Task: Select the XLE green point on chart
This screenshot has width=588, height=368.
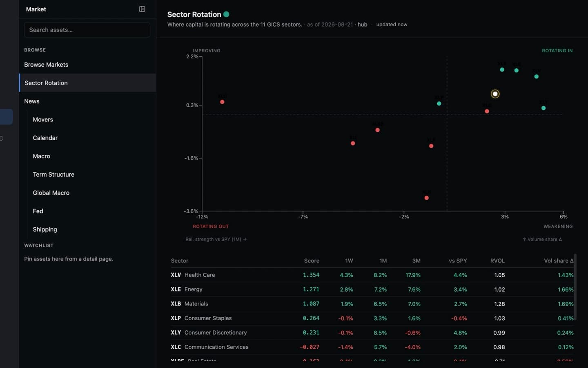Action: pos(517,70)
